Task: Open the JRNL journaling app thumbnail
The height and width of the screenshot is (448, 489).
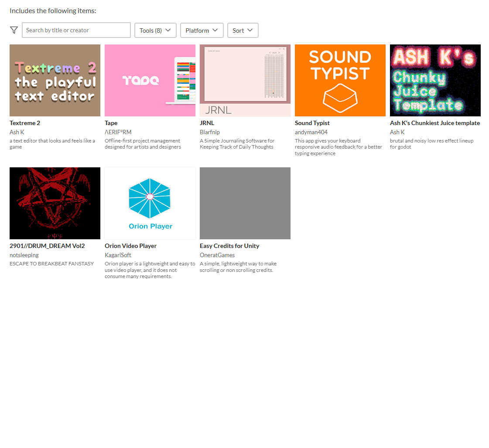Action: 245,80
